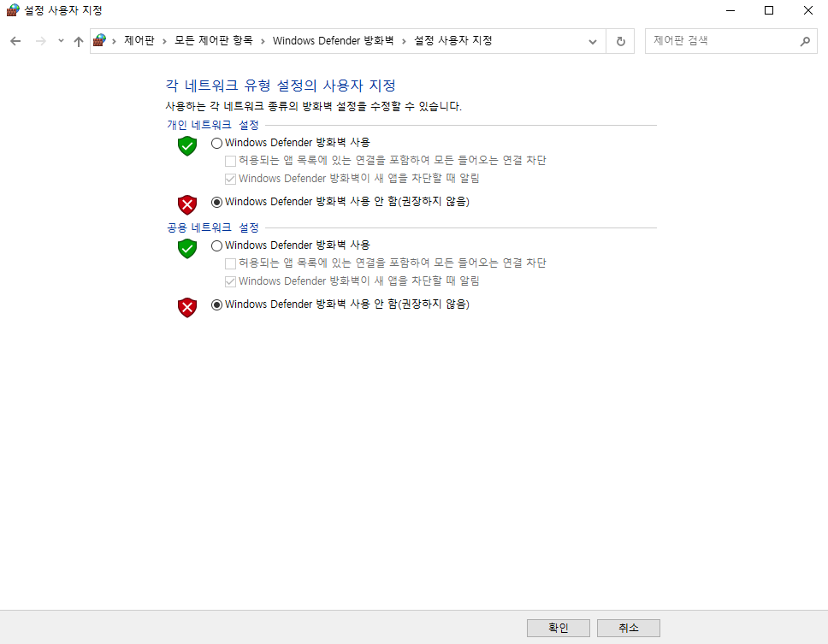Click 각 네트워크 유형 설정의 사용자 지정 title
This screenshot has width=828, height=644.
coord(281,86)
